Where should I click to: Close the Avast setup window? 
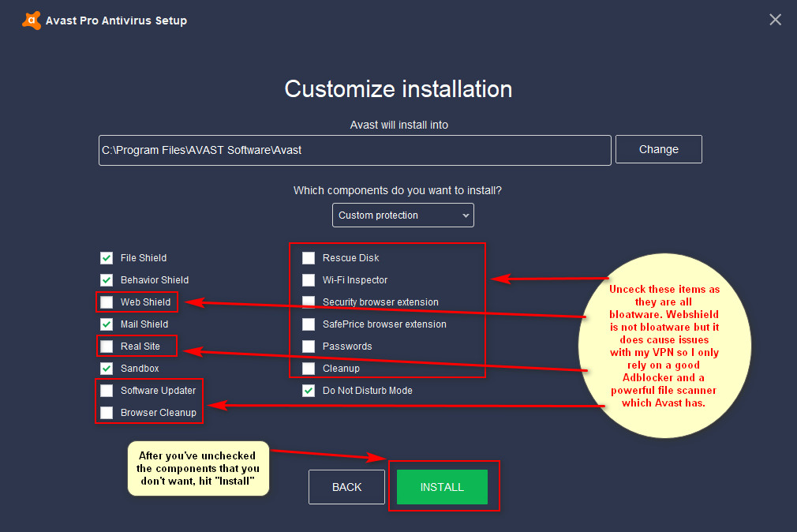point(775,20)
